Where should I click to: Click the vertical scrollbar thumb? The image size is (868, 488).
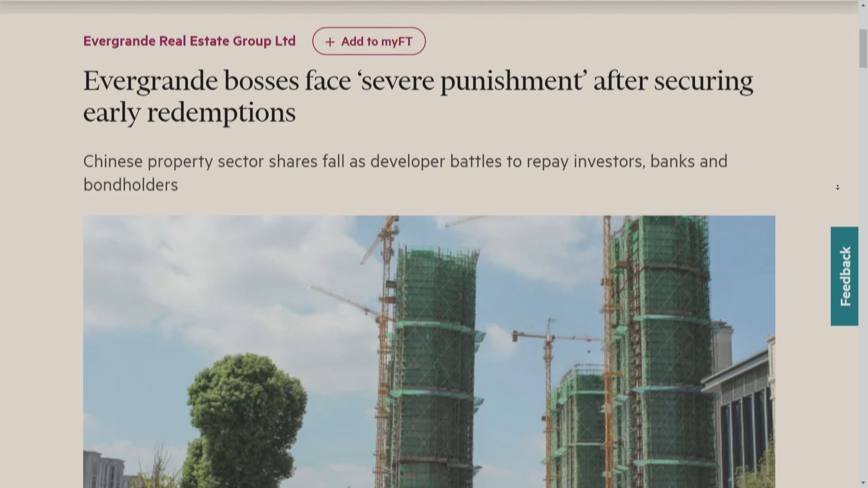863,48
